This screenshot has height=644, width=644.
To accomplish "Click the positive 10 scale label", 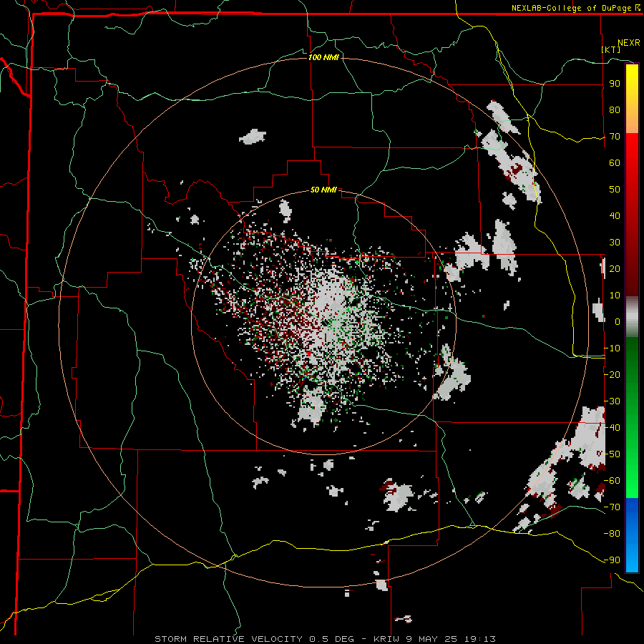I will 615,296.
